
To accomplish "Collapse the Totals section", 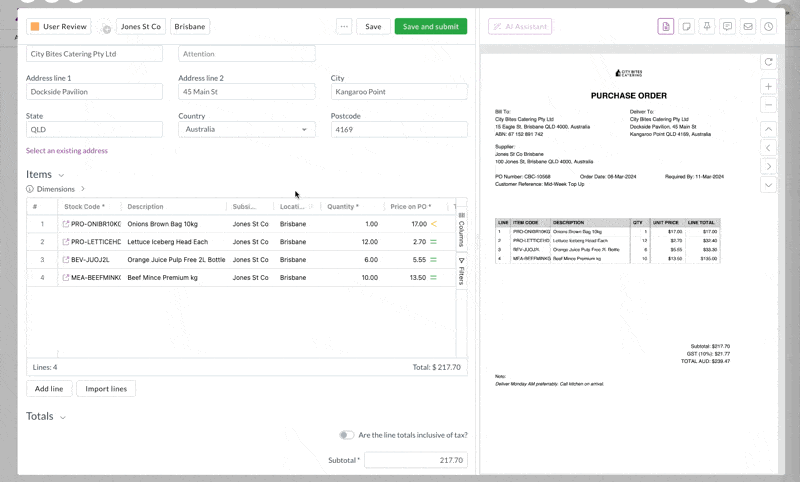I will pos(63,417).
